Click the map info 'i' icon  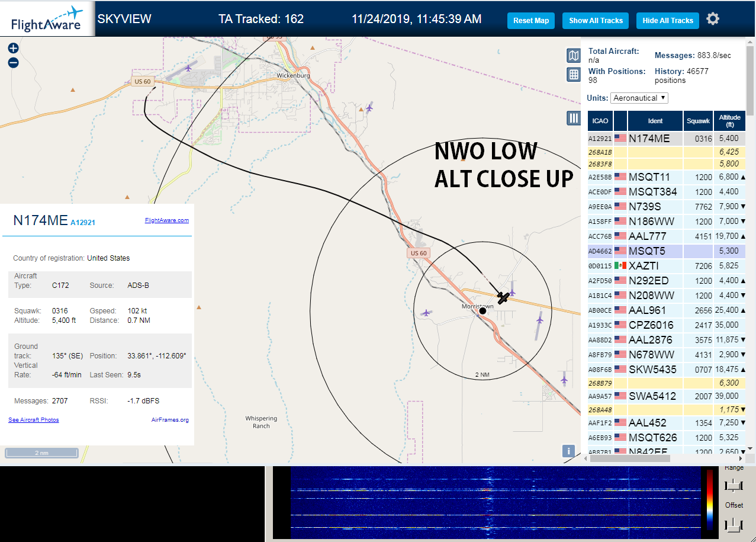[x=568, y=451]
